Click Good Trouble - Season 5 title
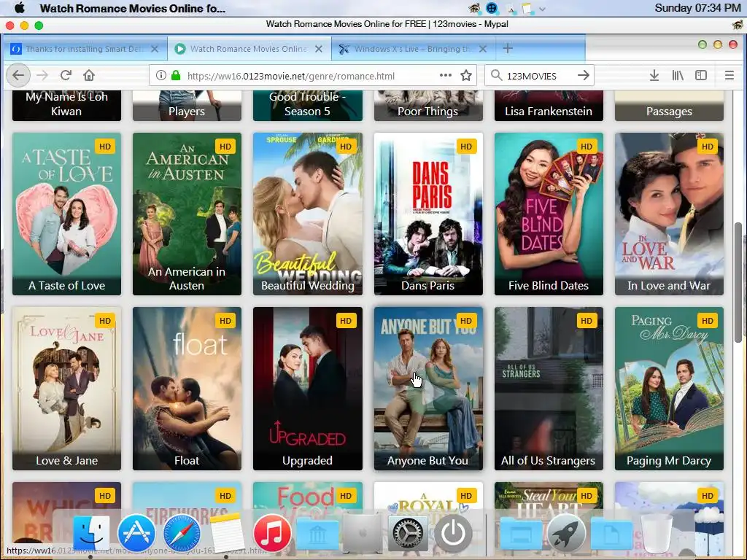 (x=307, y=104)
